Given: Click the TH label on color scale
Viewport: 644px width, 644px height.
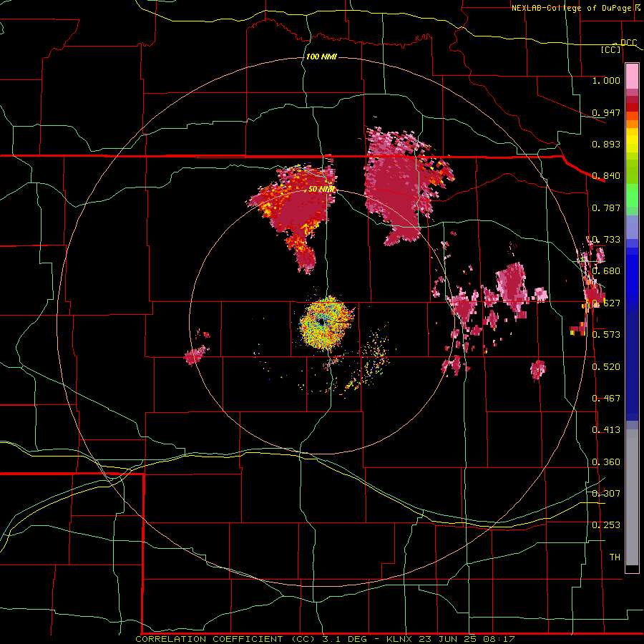Looking at the screenshot, I should click(x=615, y=557).
